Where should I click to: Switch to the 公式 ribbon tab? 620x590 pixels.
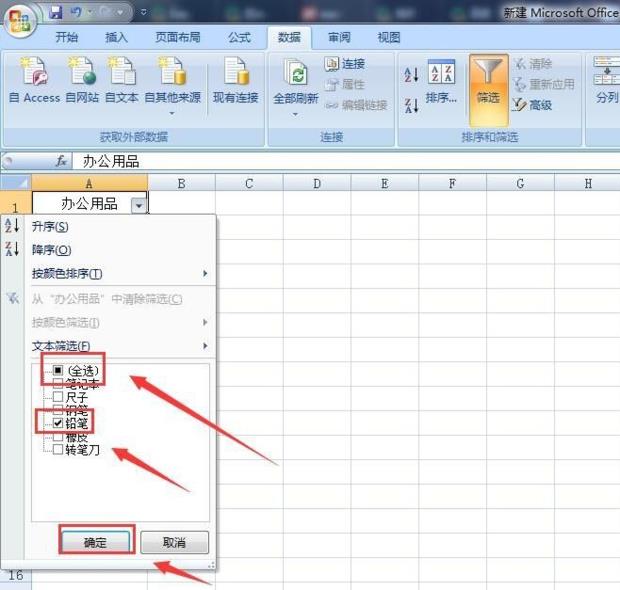coord(239,37)
